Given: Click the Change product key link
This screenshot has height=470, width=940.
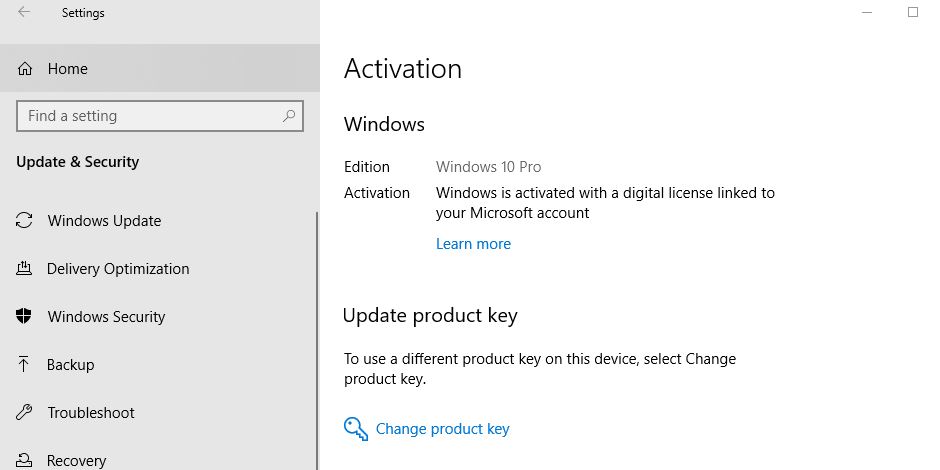Looking at the screenshot, I should (x=442, y=429).
